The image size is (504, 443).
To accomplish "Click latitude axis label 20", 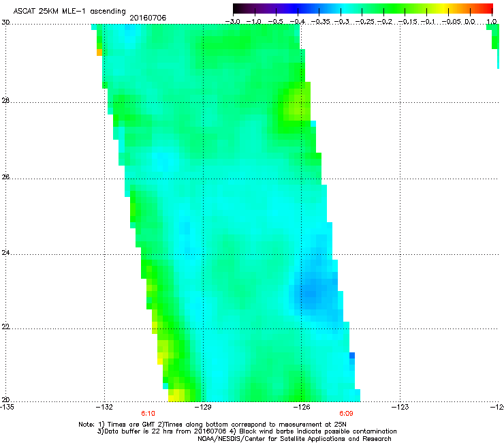I will point(5,400).
